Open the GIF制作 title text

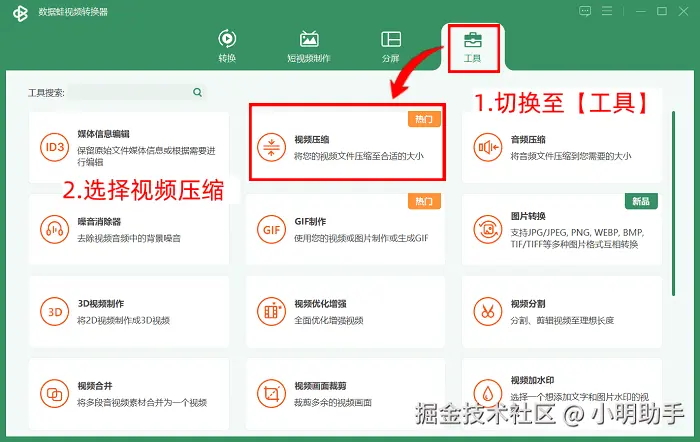pos(310,222)
